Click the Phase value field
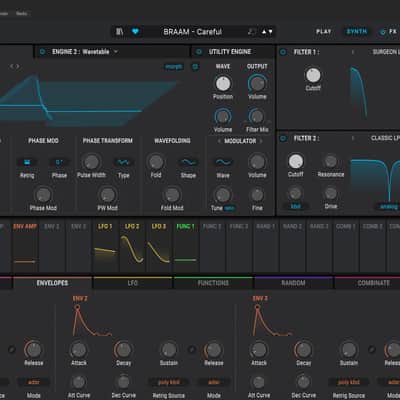The image size is (400, 400). pyautogui.click(x=59, y=162)
